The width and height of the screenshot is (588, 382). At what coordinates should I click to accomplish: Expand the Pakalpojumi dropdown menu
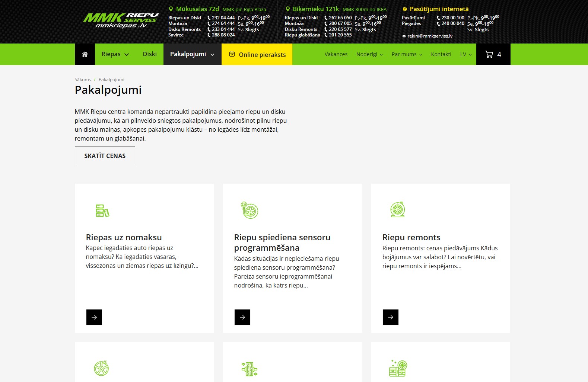point(192,54)
